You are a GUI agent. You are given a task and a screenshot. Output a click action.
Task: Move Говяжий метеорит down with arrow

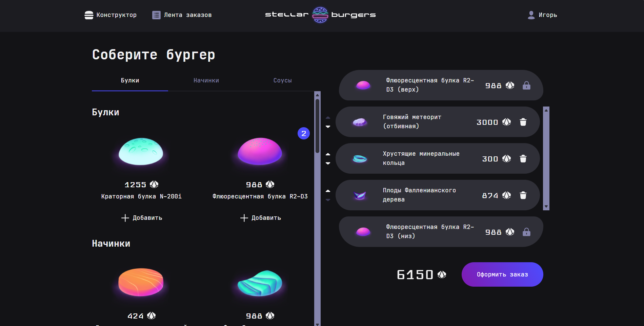coord(328,127)
